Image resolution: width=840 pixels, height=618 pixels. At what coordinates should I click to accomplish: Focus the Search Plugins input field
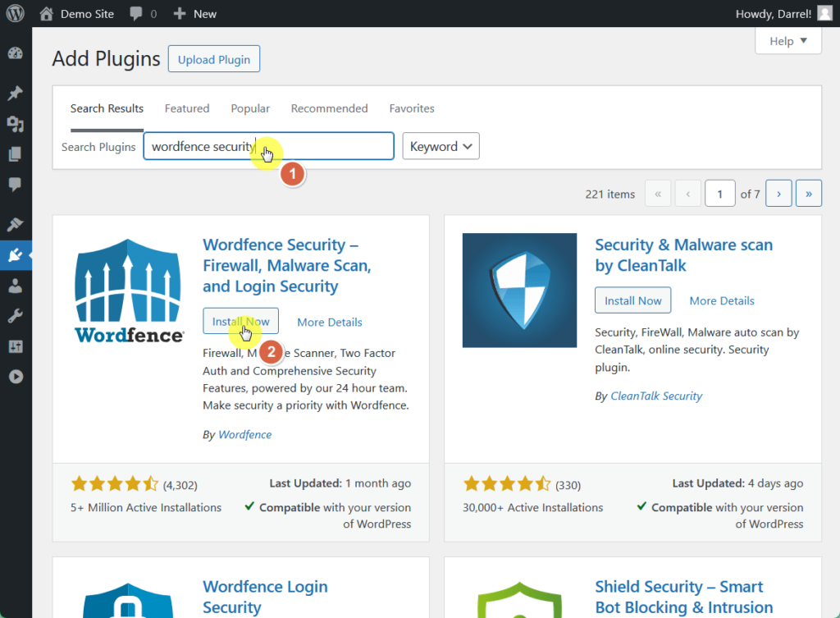(268, 146)
